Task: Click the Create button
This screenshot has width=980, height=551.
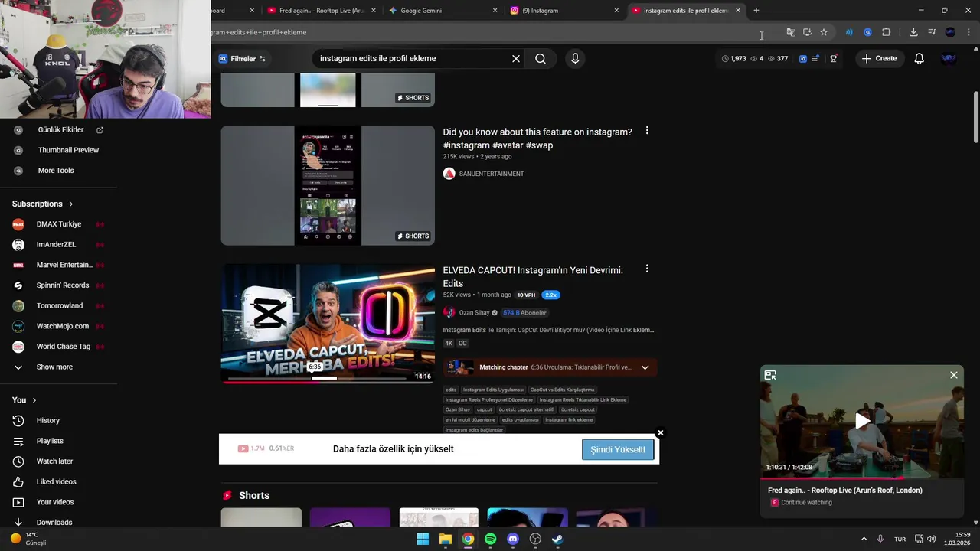Action: tap(879, 59)
